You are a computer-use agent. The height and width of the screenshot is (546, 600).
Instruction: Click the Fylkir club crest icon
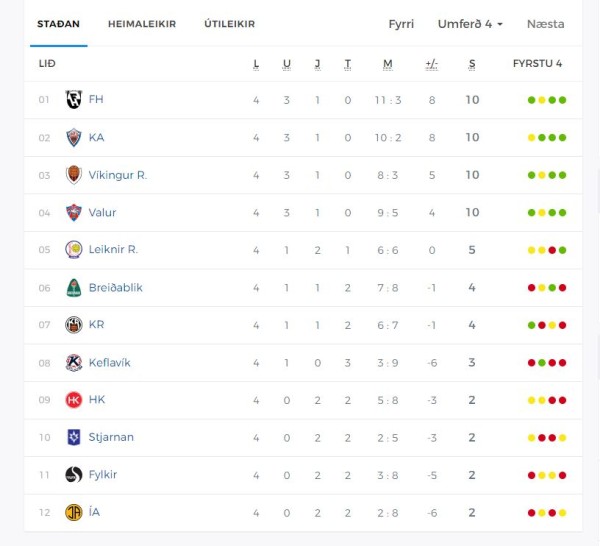[73, 475]
